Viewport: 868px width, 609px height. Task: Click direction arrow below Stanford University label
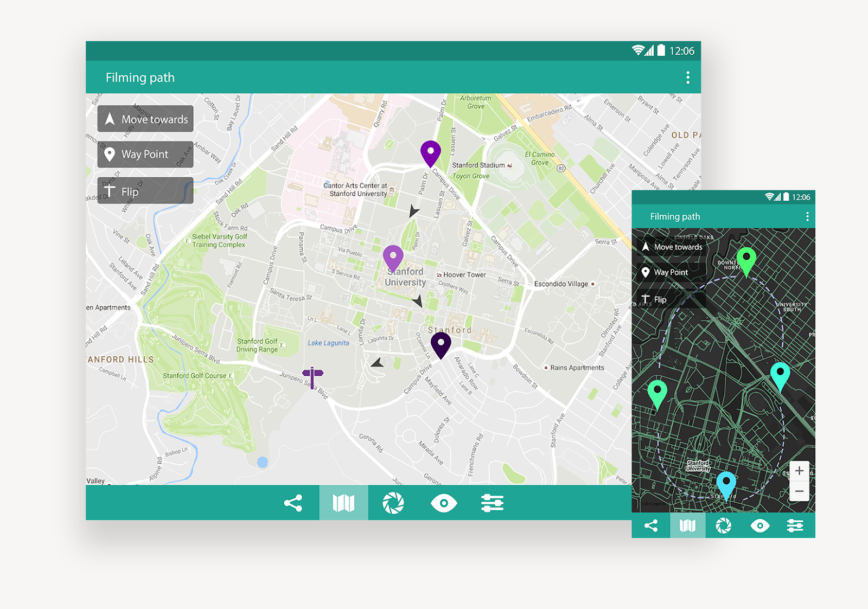[418, 300]
